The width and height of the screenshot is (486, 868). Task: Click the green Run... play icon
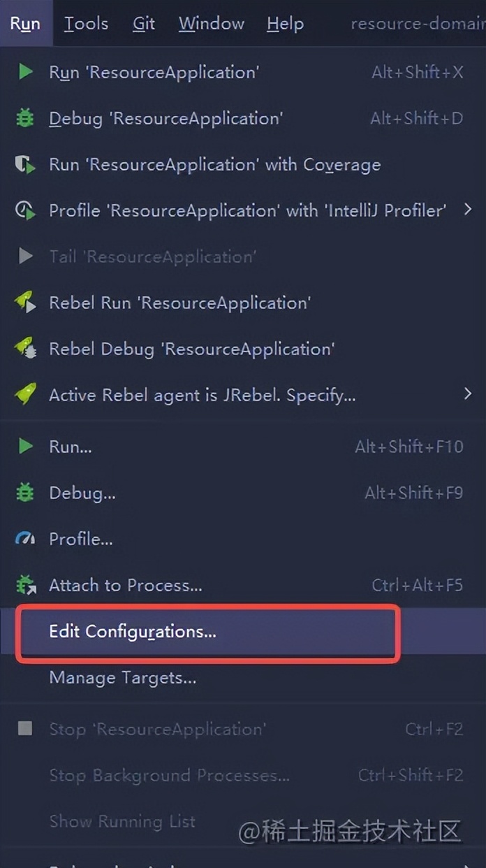(x=25, y=446)
